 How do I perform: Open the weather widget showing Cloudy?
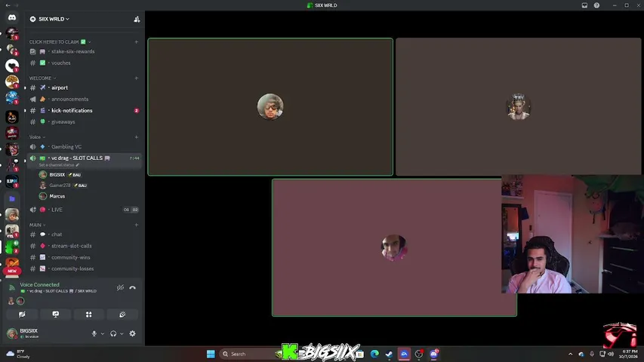[x=18, y=354]
